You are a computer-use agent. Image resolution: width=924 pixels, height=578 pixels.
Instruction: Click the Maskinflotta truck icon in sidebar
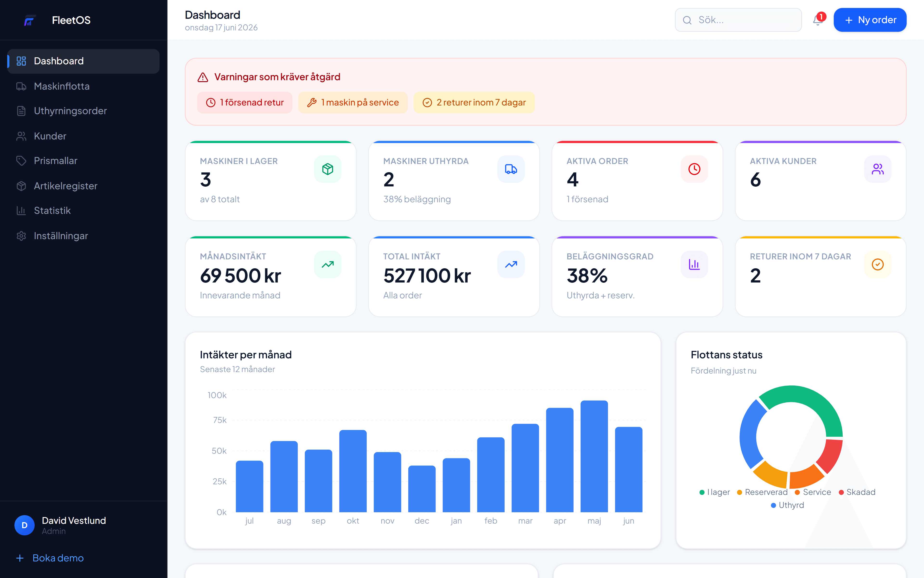click(21, 86)
